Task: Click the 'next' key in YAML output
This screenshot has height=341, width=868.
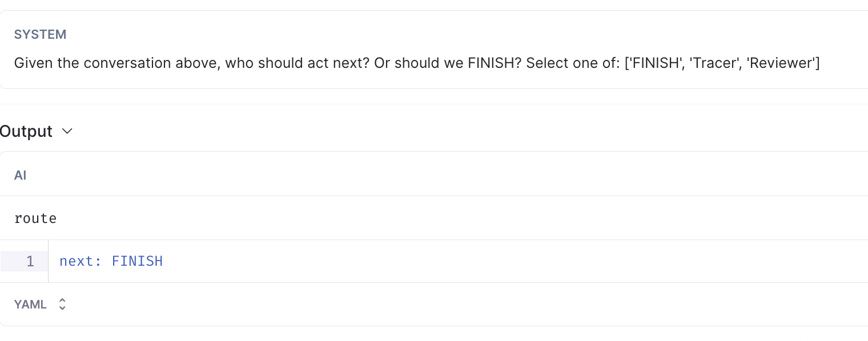Action: coord(80,261)
